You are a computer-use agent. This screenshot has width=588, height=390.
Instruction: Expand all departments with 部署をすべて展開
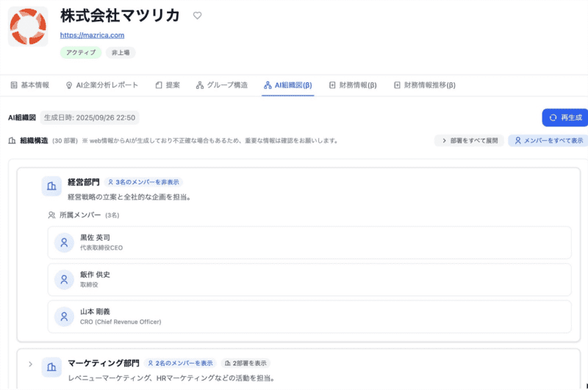469,140
